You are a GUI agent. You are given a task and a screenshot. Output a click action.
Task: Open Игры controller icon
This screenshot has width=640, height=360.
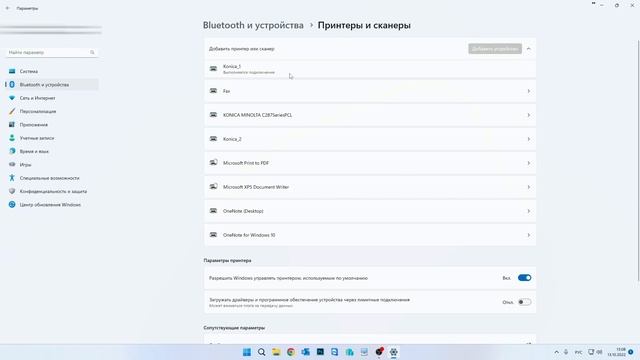tap(12, 164)
